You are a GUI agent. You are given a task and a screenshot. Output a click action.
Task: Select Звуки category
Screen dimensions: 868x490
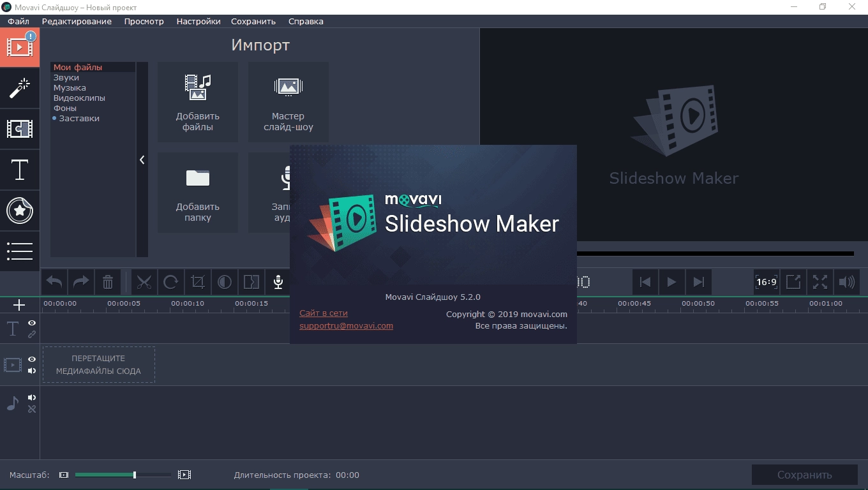[93, 77]
